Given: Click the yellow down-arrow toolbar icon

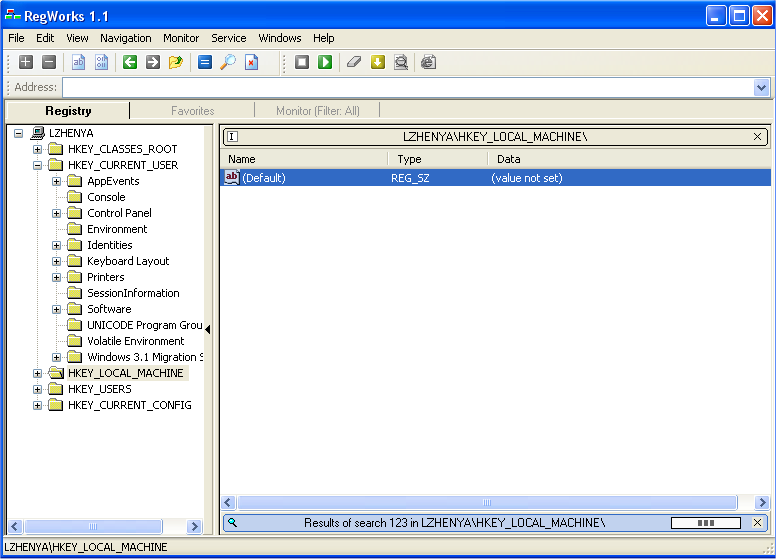Looking at the screenshot, I should pyautogui.click(x=378, y=62).
